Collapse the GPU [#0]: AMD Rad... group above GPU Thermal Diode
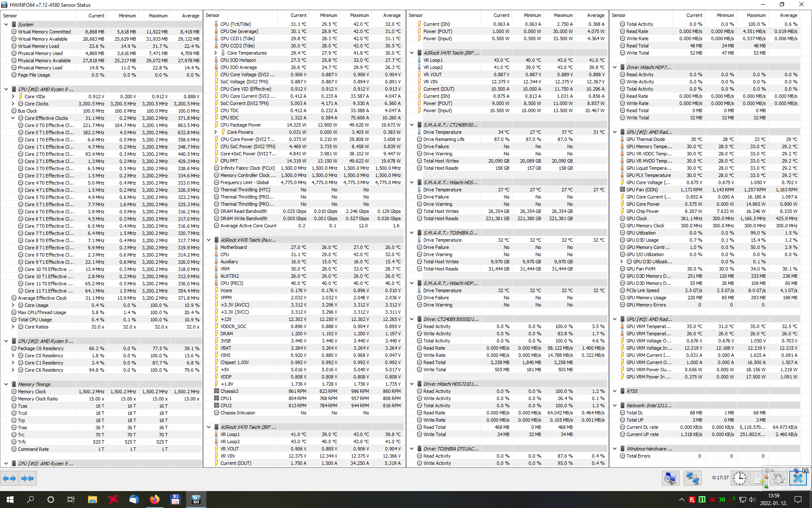 (x=615, y=132)
